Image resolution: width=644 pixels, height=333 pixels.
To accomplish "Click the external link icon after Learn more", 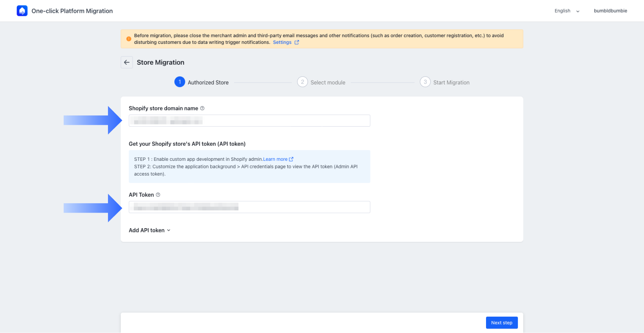I will (x=291, y=159).
